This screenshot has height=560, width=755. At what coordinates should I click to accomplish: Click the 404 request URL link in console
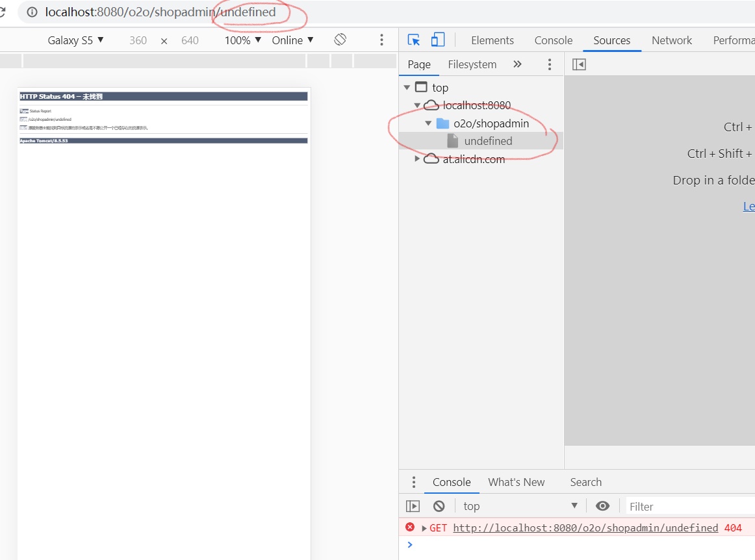point(585,528)
